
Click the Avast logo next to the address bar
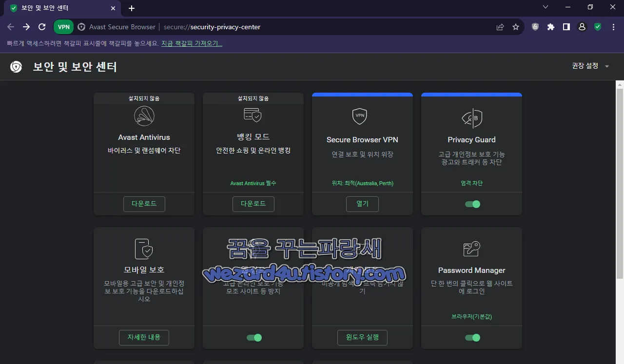coord(81,27)
